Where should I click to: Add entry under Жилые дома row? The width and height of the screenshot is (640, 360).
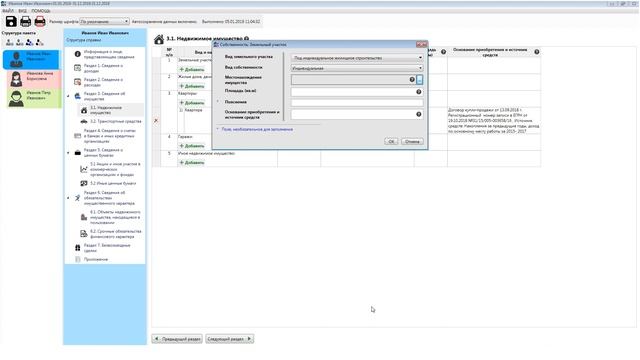click(x=192, y=86)
